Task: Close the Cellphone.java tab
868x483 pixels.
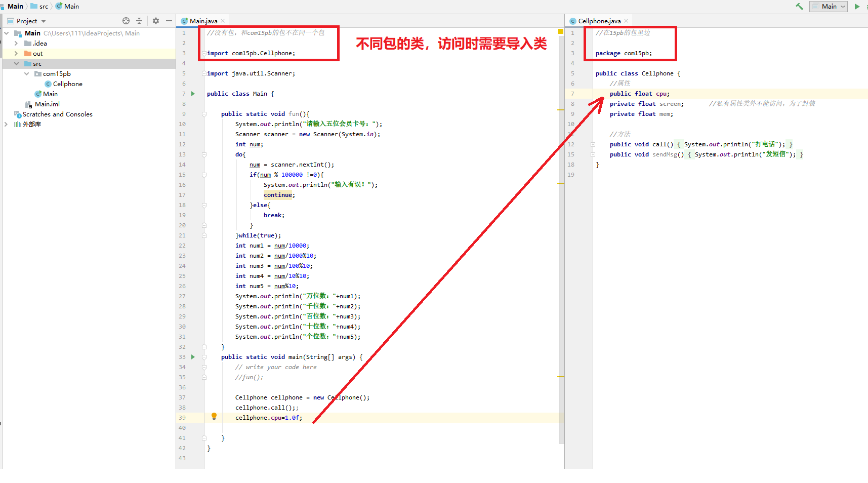Action: coord(626,21)
